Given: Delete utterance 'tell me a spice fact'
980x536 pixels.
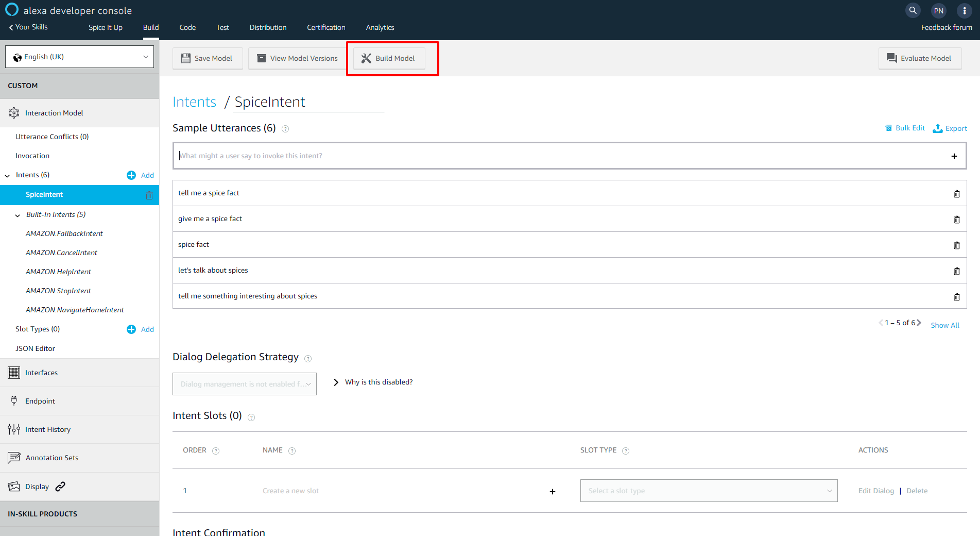Looking at the screenshot, I should tap(956, 194).
